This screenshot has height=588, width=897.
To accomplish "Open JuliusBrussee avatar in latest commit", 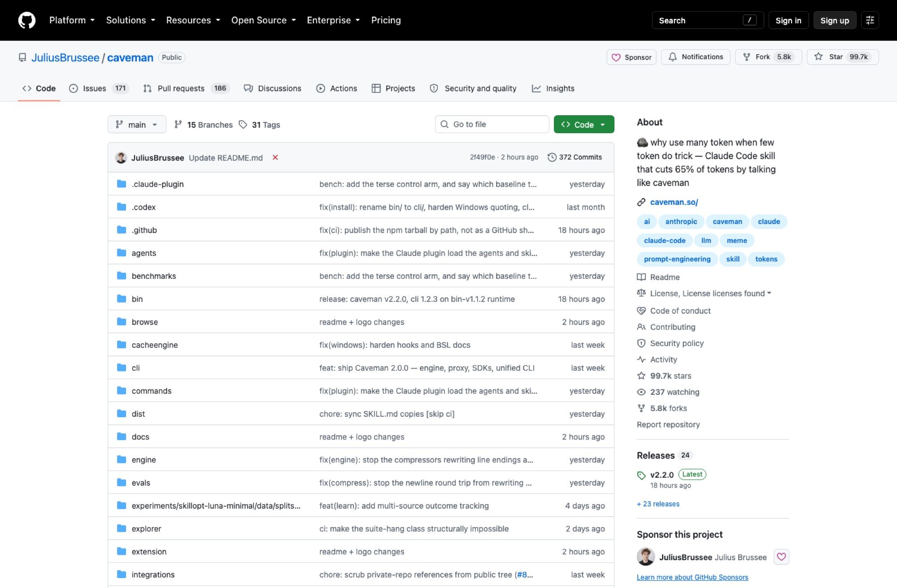I will click(x=121, y=157).
